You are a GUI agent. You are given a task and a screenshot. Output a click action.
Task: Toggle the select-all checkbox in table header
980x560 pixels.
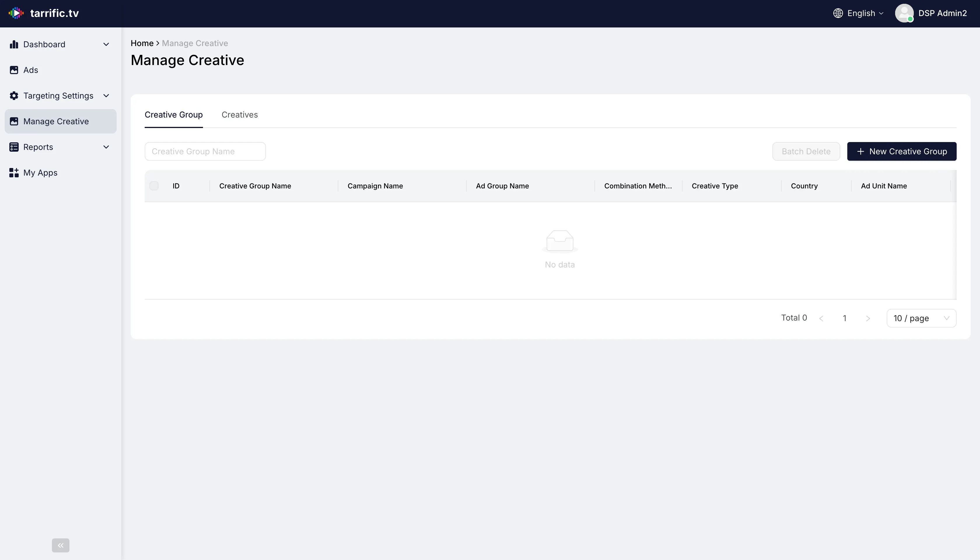pyautogui.click(x=154, y=186)
